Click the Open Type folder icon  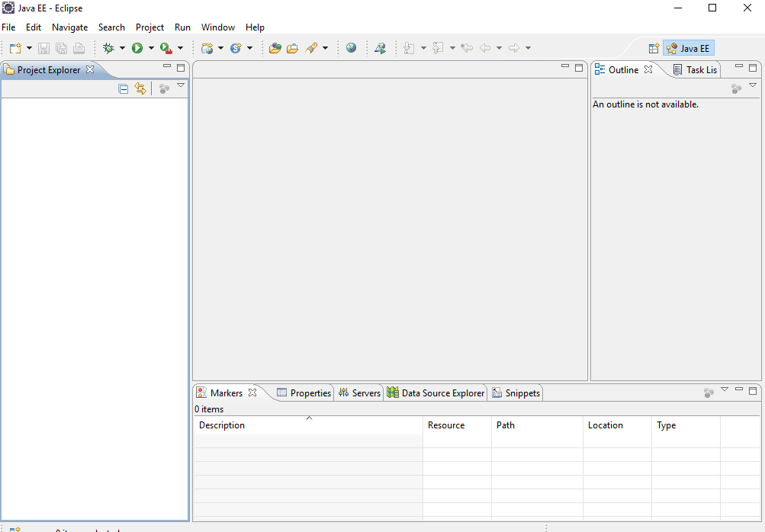point(275,48)
